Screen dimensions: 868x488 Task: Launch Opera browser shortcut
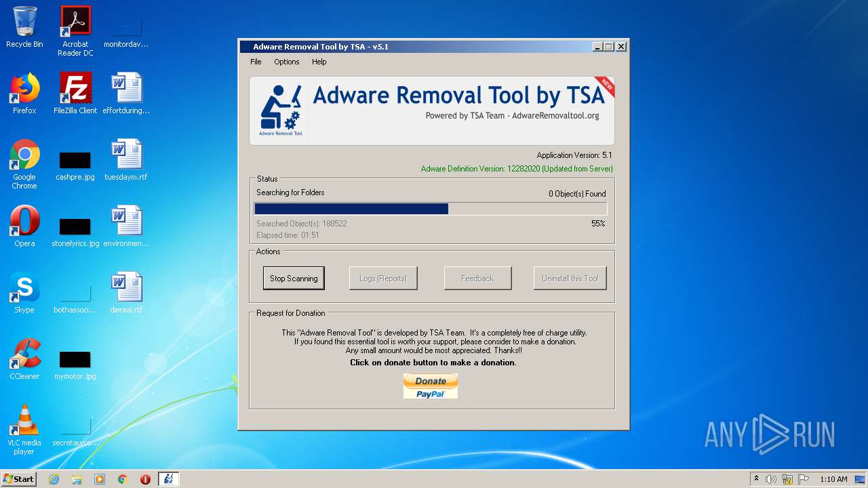24,226
